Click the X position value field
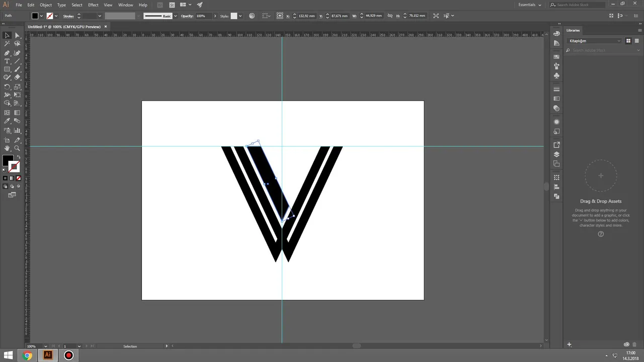Image resolution: width=644 pixels, height=362 pixels. (306, 16)
